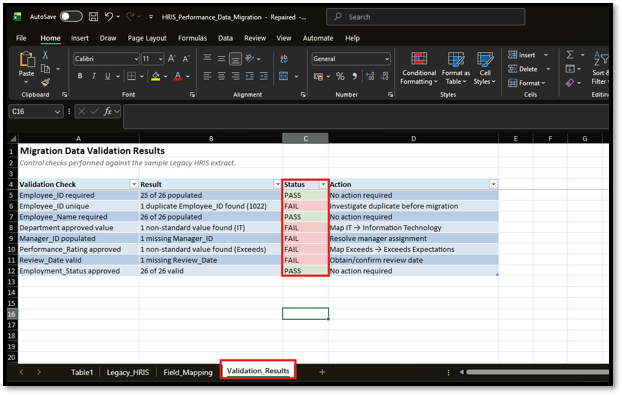Select cell "Map IT → Information Technology"
Screen dimensions: 622x395
[413, 228]
